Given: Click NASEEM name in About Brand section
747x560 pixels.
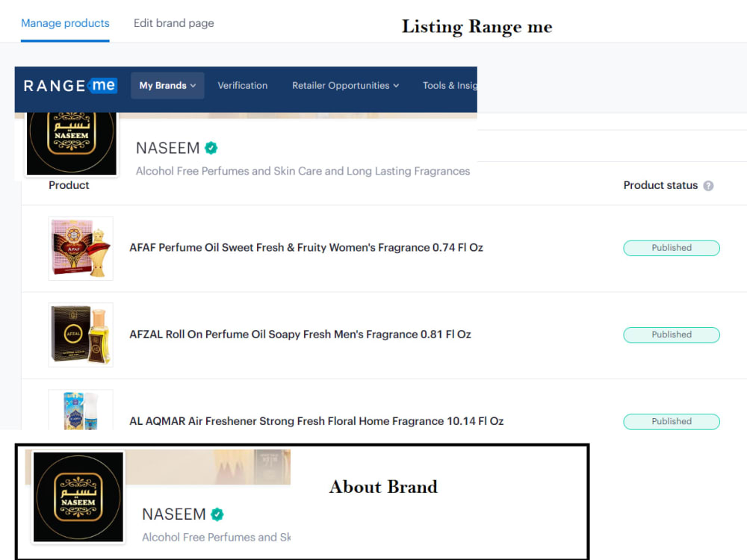Looking at the screenshot, I should pos(174,514).
